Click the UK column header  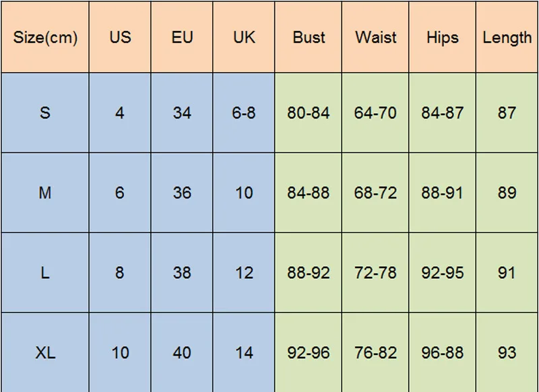[x=244, y=37]
